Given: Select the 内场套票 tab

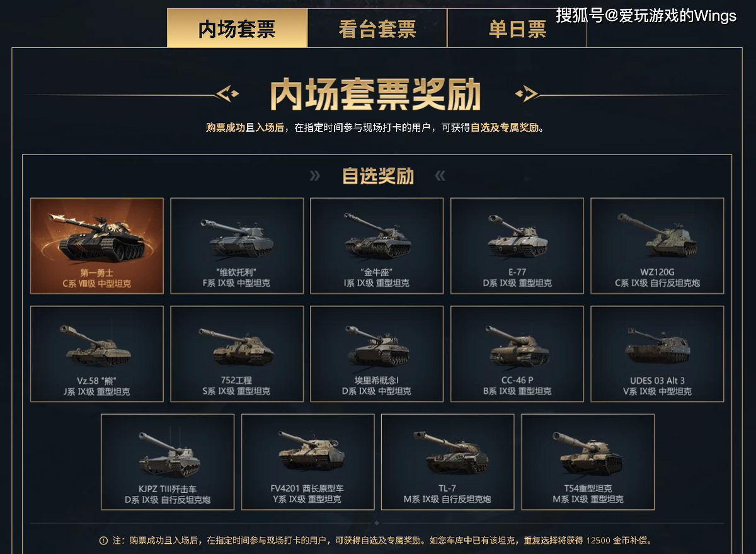Looking at the screenshot, I should click(237, 28).
